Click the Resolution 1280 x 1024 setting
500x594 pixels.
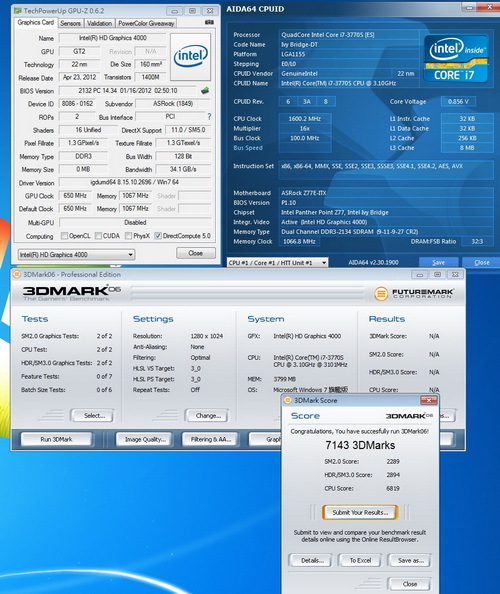pos(206,336)
